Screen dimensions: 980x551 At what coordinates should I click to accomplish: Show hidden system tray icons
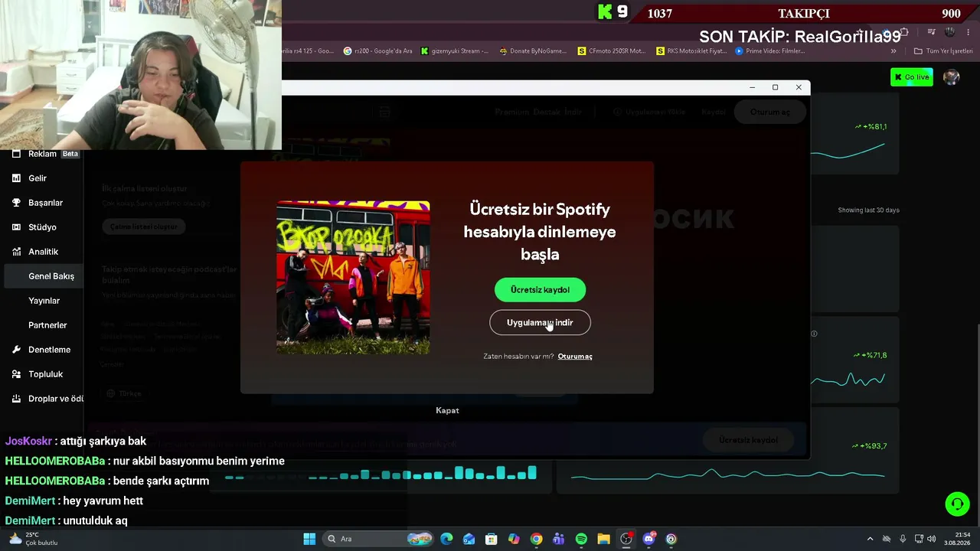870,540
